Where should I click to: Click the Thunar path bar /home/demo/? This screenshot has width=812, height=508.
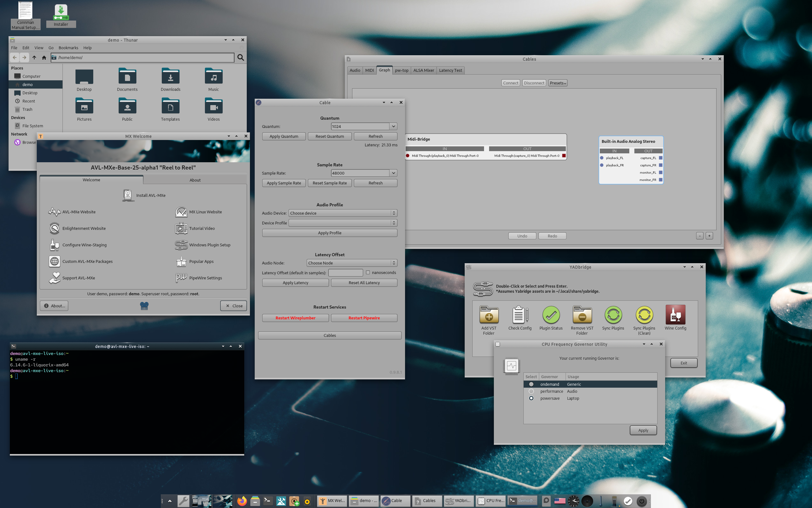(x=143, y=57)
